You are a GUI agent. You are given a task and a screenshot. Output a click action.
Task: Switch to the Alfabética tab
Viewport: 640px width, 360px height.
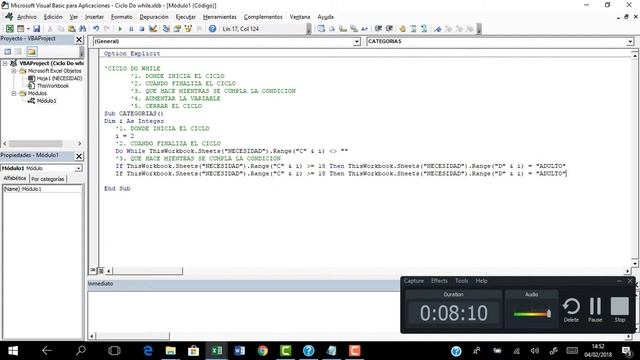(15, 178)
